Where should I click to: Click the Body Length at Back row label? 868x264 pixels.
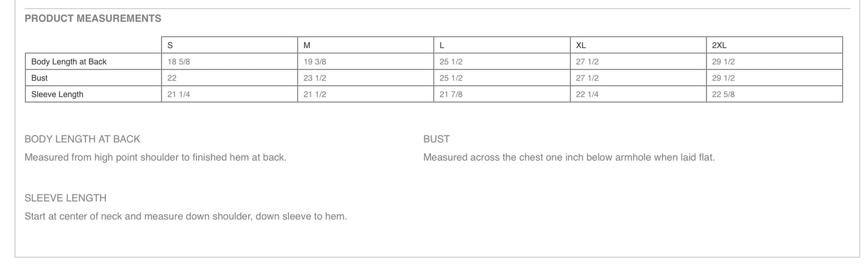click(68, 62)
